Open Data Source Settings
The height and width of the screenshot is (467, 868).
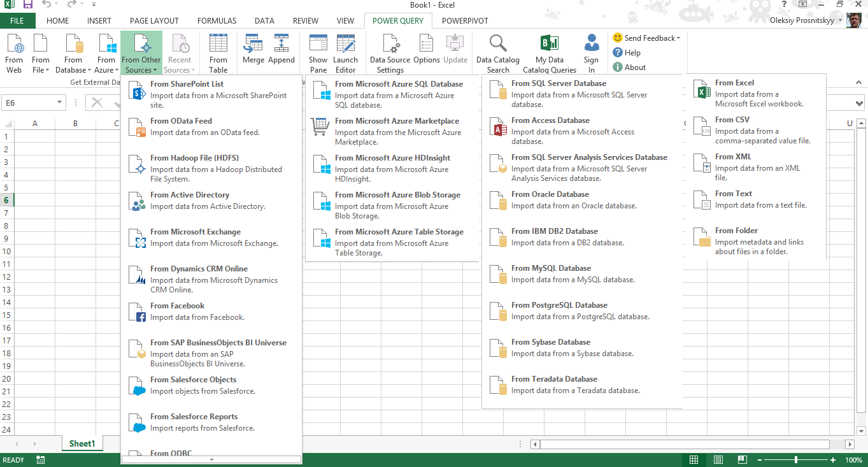[390, 54]
